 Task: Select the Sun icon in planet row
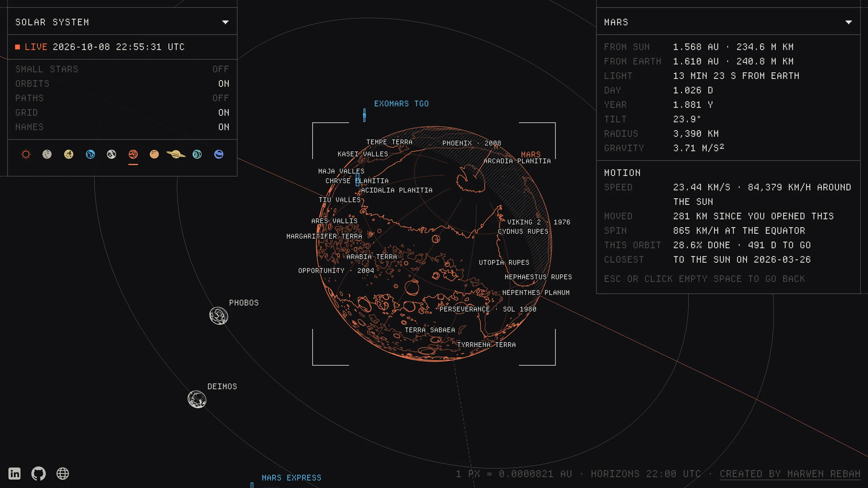coord(26,155)
